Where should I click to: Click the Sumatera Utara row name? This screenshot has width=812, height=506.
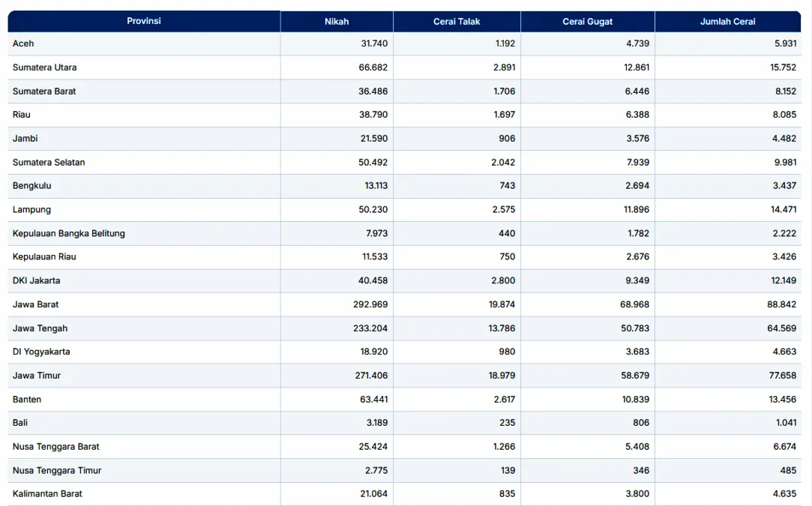(x=44, y=67)
